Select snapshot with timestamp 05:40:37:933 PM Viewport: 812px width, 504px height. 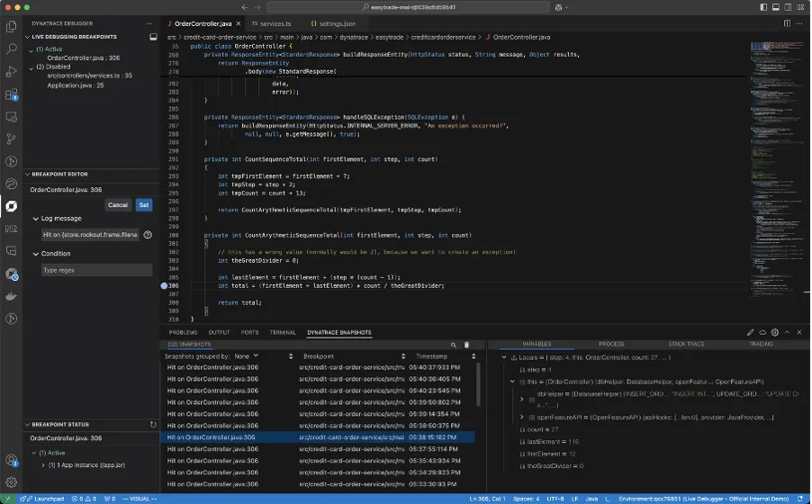coord(317,368)
